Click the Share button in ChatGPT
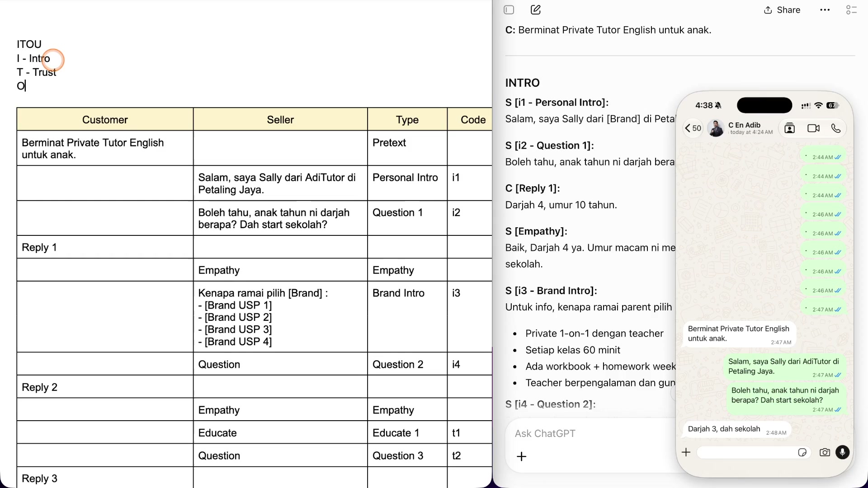The image size is (868, 488). (782, 10)
